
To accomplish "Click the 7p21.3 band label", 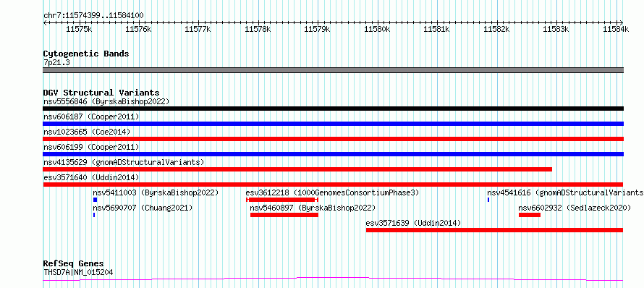I will click(x=56, y=63).
